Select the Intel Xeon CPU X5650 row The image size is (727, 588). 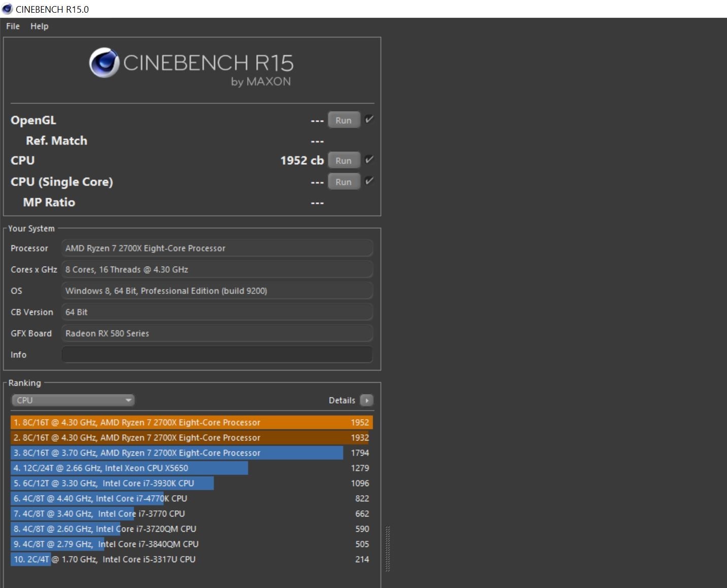tap(192, 468)
